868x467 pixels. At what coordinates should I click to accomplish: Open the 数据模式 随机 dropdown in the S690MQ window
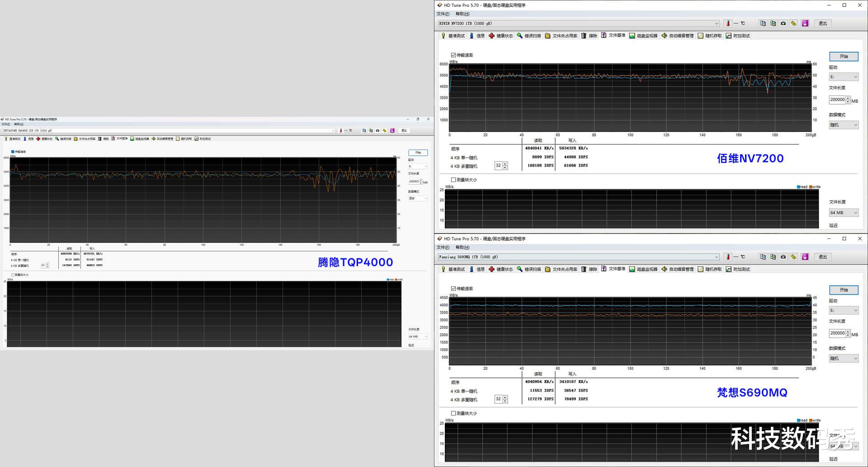click(x=844, y=358)
